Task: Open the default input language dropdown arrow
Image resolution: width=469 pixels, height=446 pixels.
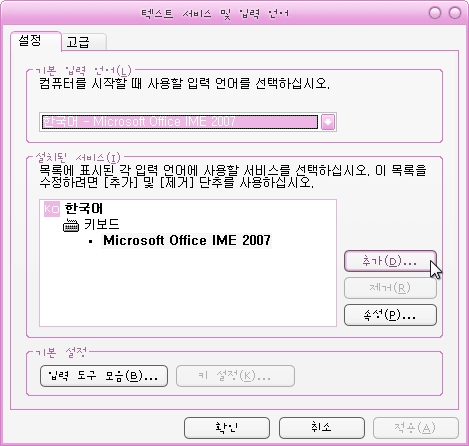Action: click(x=328, y=122)
